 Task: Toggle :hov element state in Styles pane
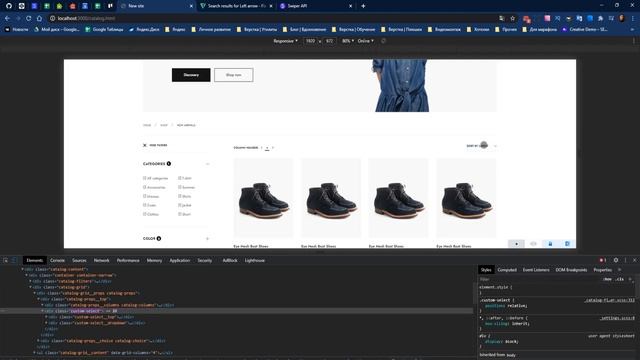[607, 279]
